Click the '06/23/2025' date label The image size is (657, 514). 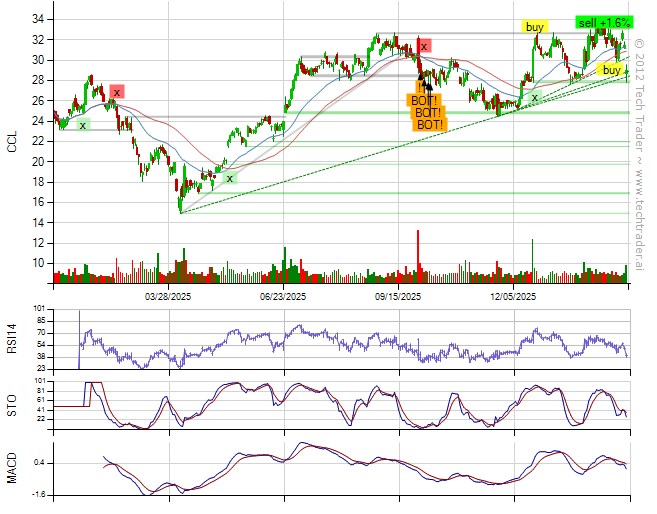coord(283,297)
